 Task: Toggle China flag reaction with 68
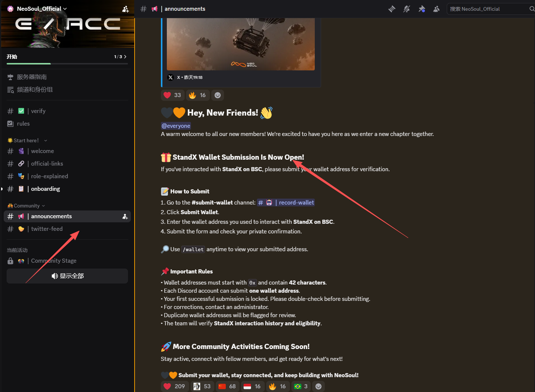click(227, 386)
